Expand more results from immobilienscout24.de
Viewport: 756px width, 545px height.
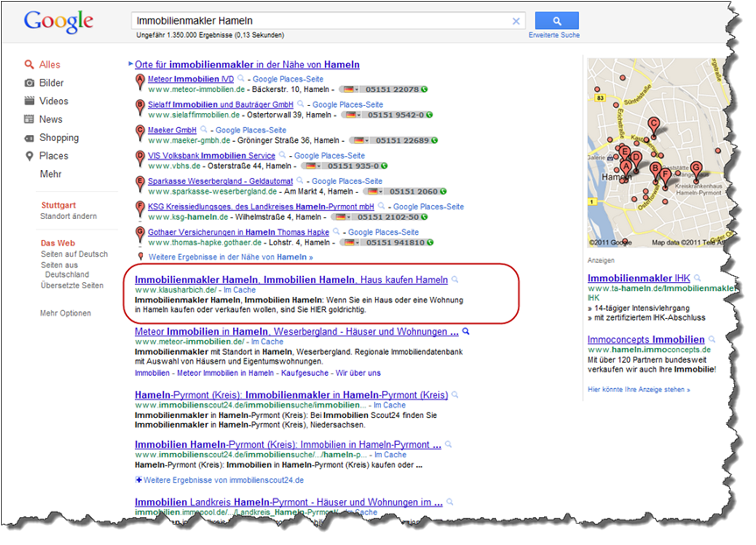220,480
